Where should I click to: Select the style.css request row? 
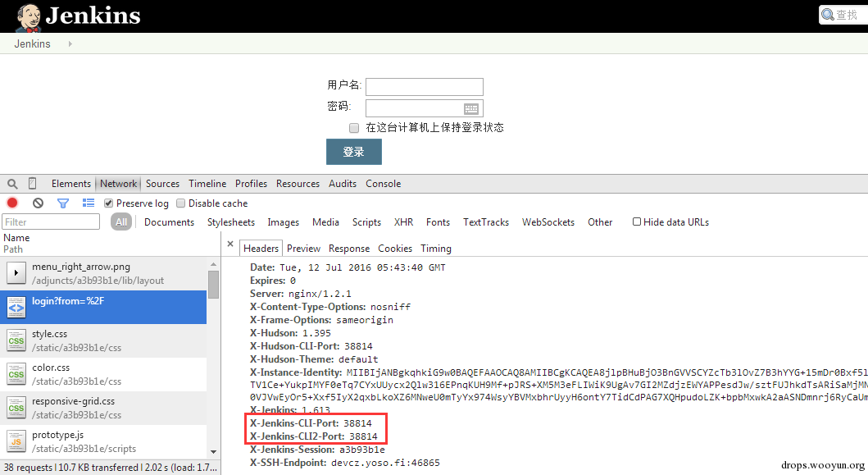click(103, 340)
